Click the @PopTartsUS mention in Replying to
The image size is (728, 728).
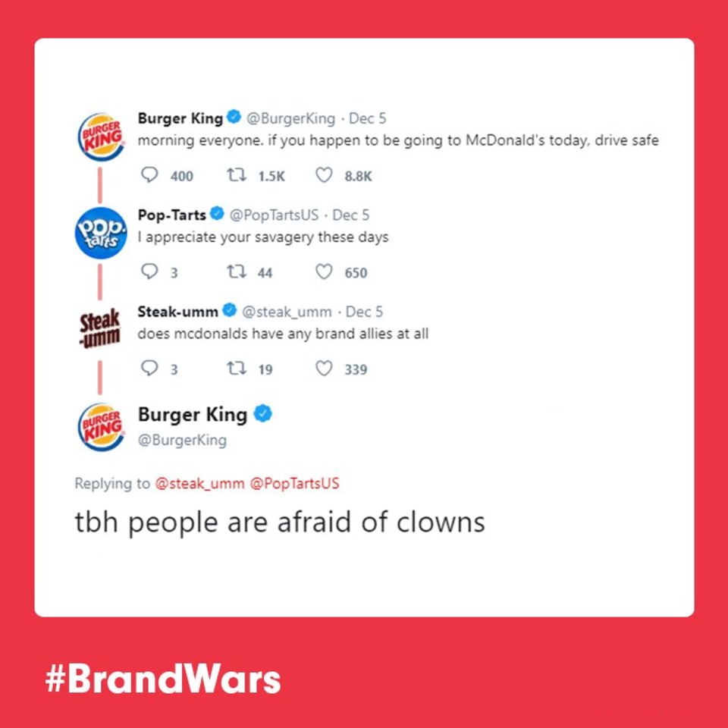click(x=294, y=483)
